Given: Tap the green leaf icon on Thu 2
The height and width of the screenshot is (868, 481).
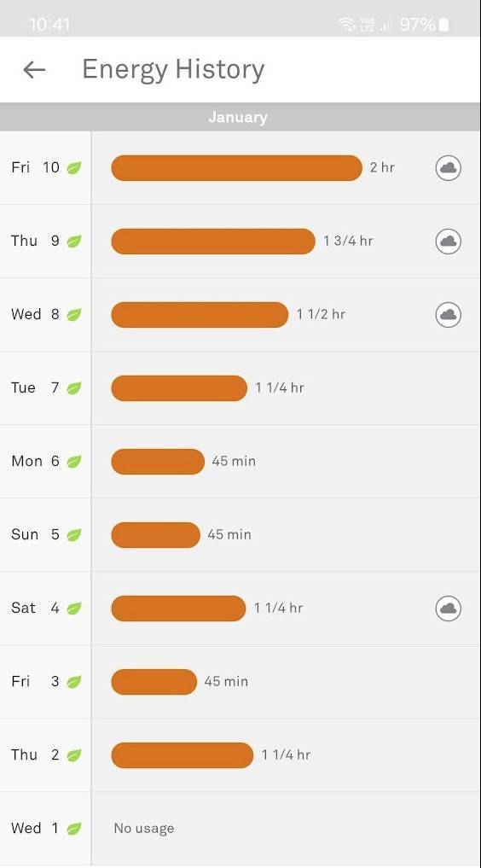Looking at the screenshot, I should [74, 755].
